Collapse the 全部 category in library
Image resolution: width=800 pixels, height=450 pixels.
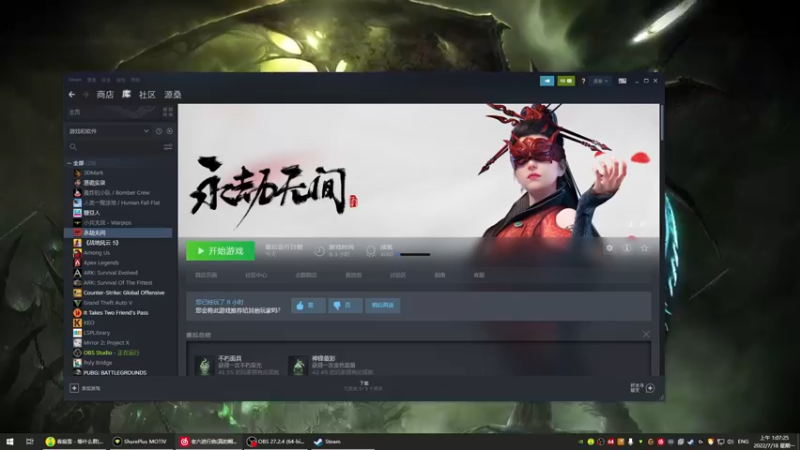[69, 163]
